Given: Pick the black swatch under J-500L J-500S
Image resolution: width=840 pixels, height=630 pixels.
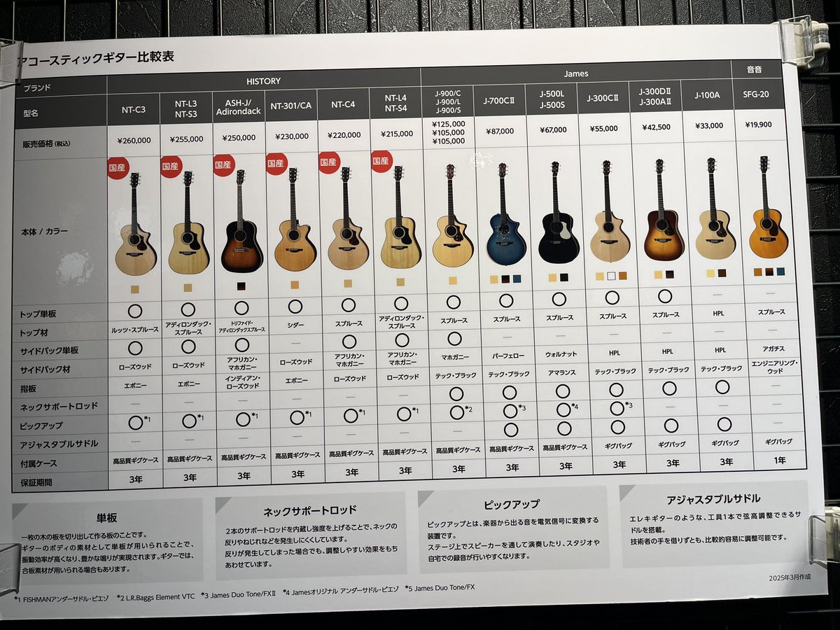Looking at the screenshot, I should click(x=564, y=277).
